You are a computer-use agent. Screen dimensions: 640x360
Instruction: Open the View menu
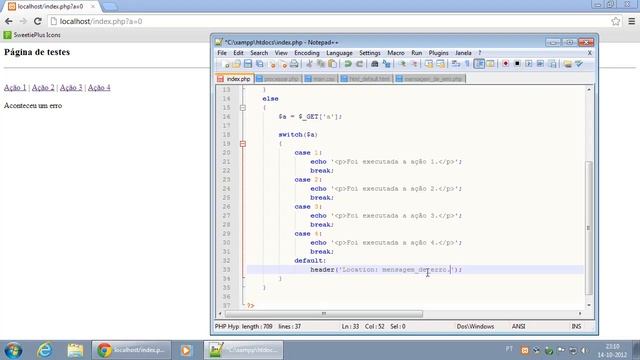click(x=281, y=53)
